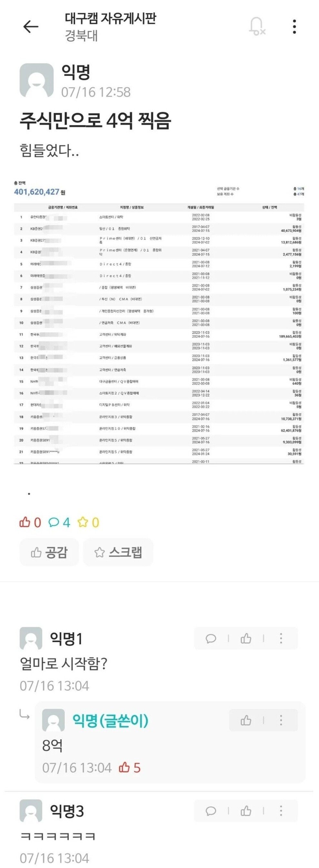Viewport: 319px width, 868px height.
Task: Open more options on 익명(글쓴이) reply
Action: click(x=281, y=720)
